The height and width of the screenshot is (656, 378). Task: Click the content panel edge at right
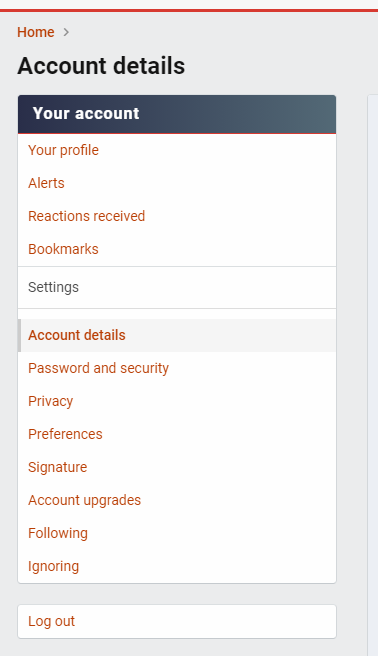[373, 375]
